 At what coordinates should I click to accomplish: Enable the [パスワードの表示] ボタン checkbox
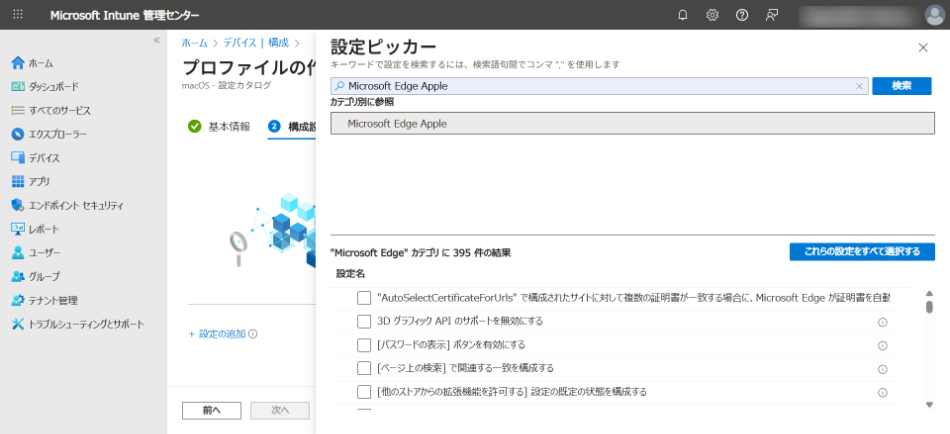click(364, 345)
